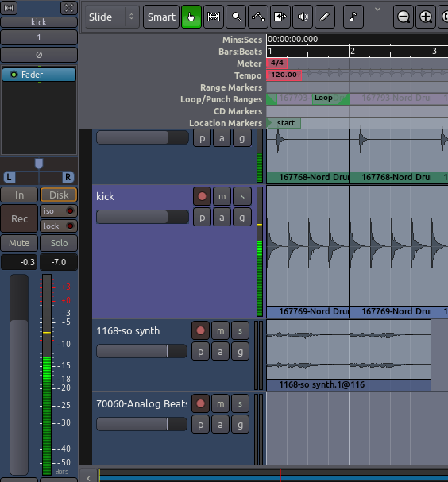Viewport: 448px width, 482px height.
Task: Click the Bars:Beats ruler at bar 2
Action: 353,51
